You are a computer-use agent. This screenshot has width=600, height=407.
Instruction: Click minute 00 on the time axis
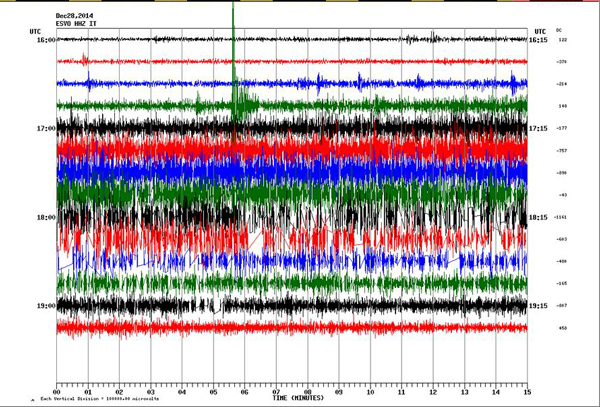tap(57, 391)
